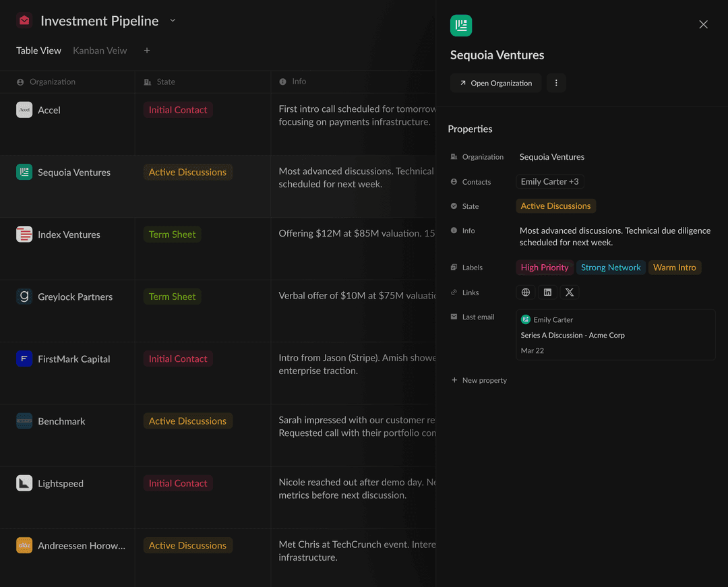Viewport: 728px width, 587px height.
Task: Add a new view with the plus icon
Action: pyautogui.click(x=147, y=50)
